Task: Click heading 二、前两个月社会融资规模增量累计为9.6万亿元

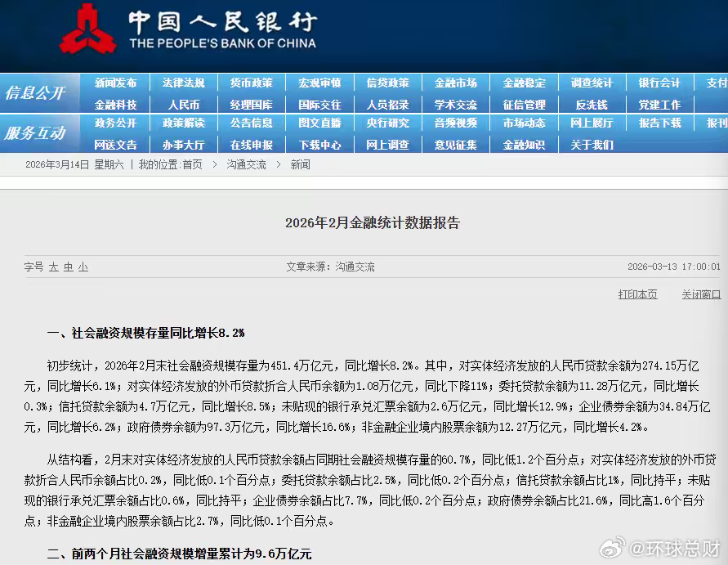Action: pos(179,554)
